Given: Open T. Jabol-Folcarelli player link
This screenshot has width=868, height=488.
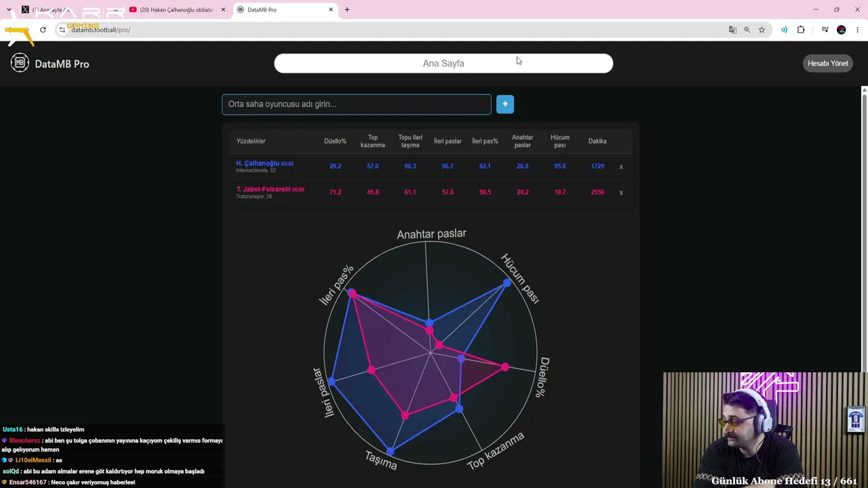Looking at the screenshot, I should point(270,189).
